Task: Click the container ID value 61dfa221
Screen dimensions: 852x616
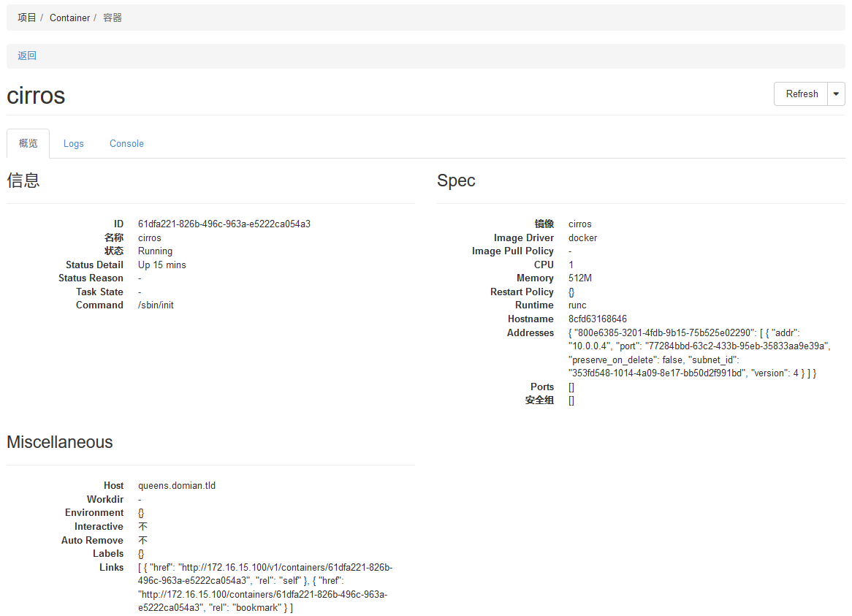Action: 224,224
